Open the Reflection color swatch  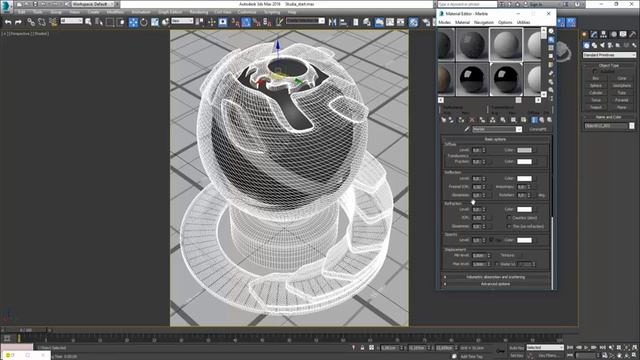[x=524, y=178]
